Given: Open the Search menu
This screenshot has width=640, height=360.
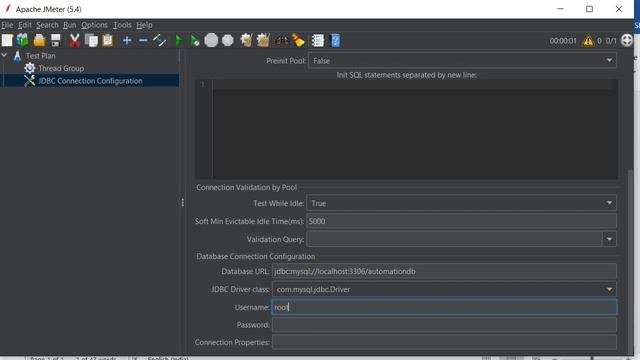Looking at the screenshot, I should [x=47, y=25].
